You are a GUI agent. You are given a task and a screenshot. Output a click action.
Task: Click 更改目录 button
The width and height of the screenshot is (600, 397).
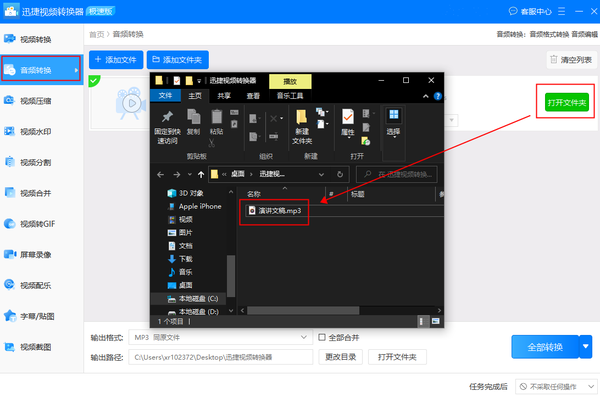coord(341,357)
